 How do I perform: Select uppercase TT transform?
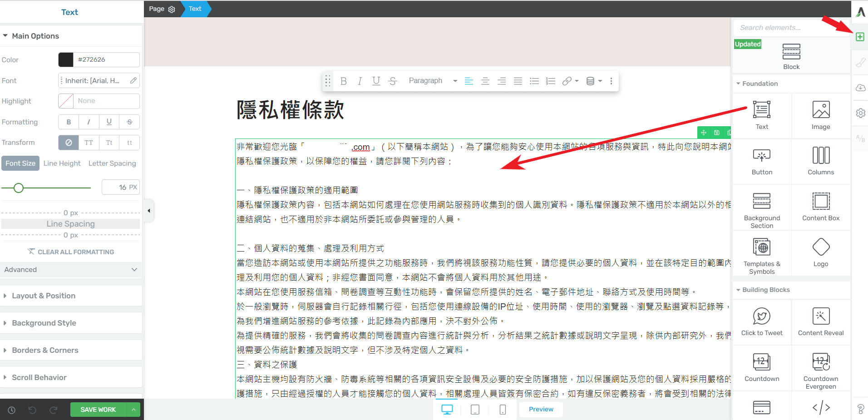click(x=89, y=143)
